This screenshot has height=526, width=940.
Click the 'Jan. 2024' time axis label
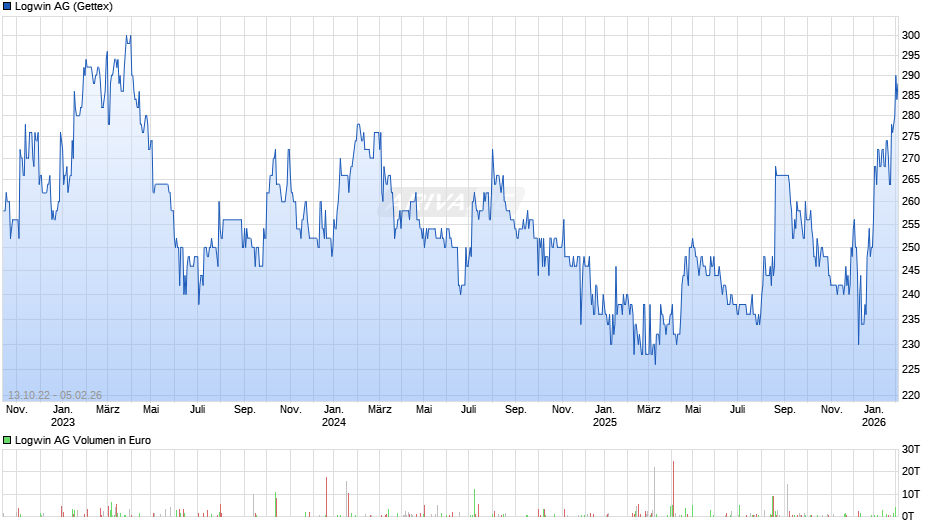tap(334, 416)
